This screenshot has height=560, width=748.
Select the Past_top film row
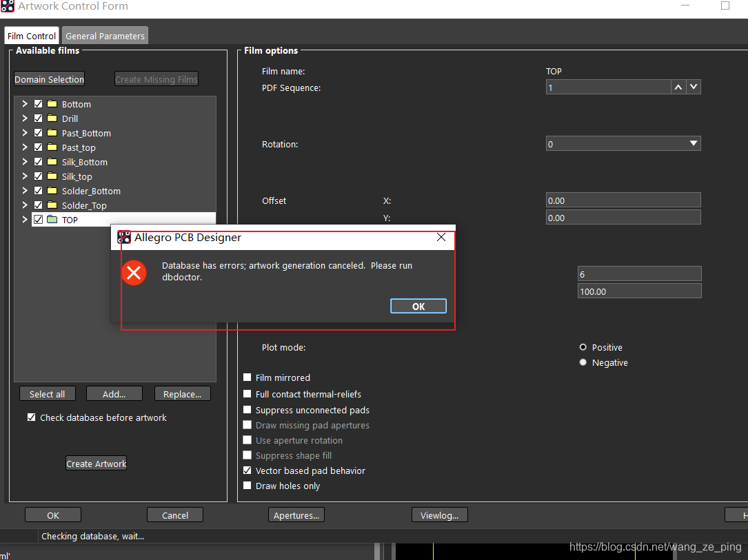pyautogui.click(x=115, y=147)
